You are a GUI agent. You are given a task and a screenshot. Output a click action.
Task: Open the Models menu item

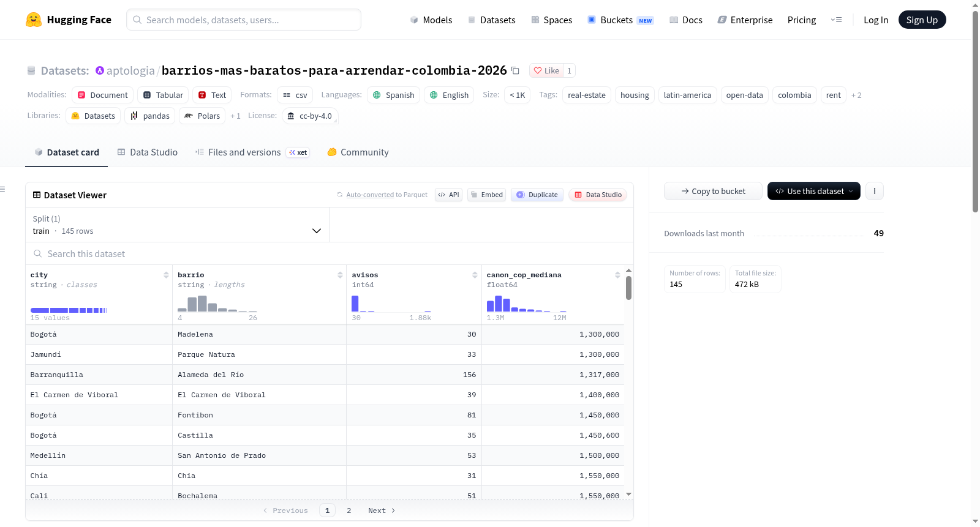431,20
